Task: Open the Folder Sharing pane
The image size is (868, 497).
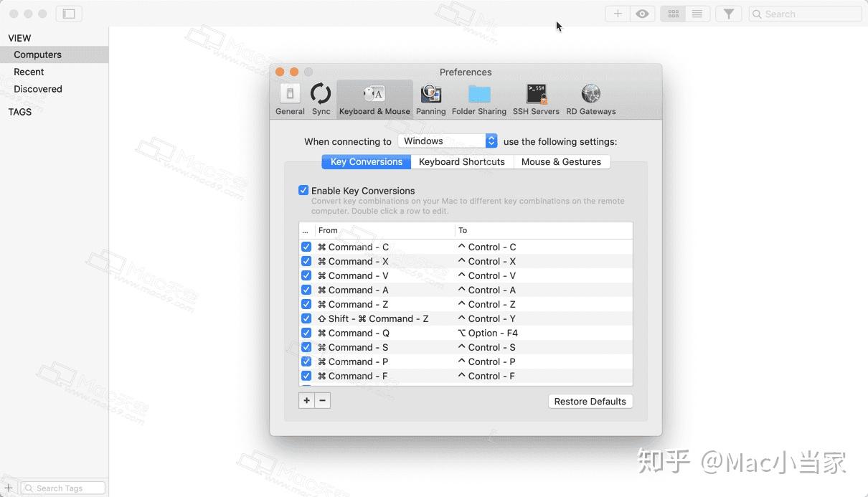Action: (x=478, y=99)
